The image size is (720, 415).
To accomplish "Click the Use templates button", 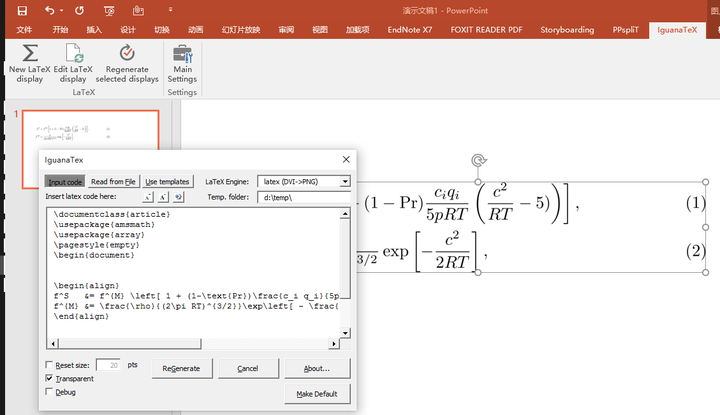I will coord(167,182).
